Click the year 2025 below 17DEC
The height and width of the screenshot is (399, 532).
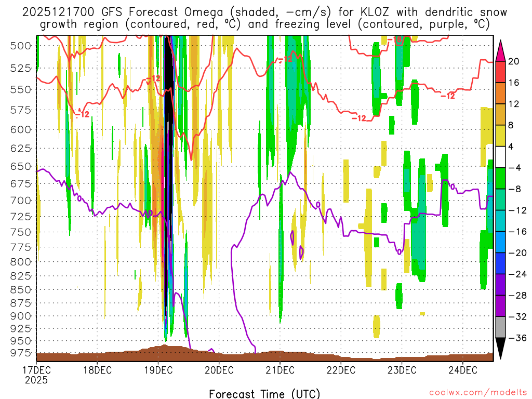pos(36,380)
